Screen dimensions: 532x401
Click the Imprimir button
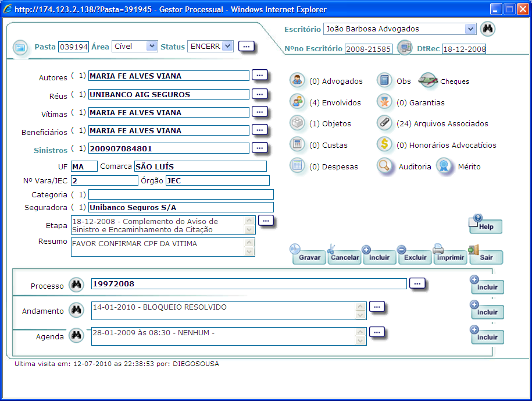(450, 255)
